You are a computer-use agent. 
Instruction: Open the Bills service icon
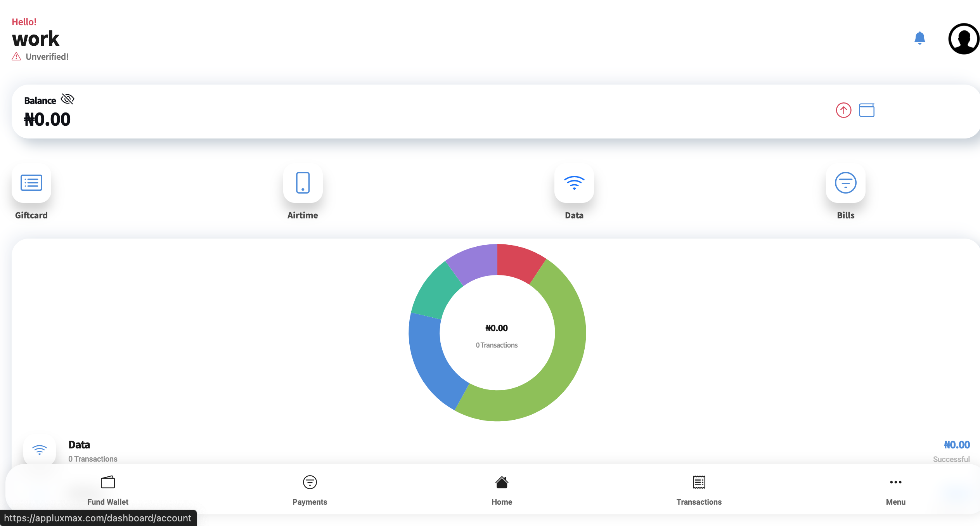click(845, 183)
